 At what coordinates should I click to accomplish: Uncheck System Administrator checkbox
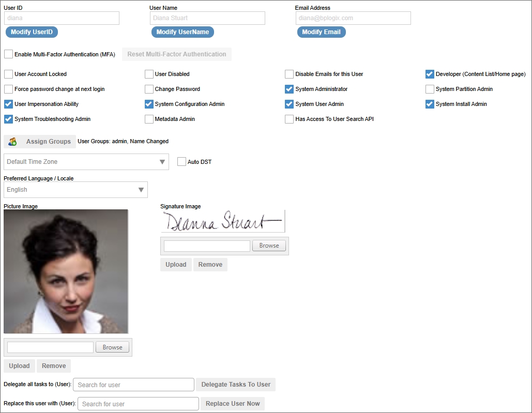289,89
